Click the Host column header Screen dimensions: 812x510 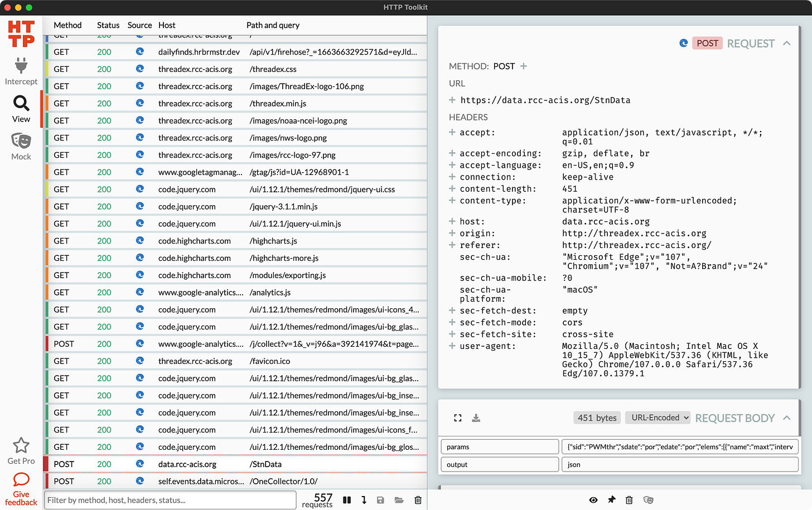click(167, 25)
